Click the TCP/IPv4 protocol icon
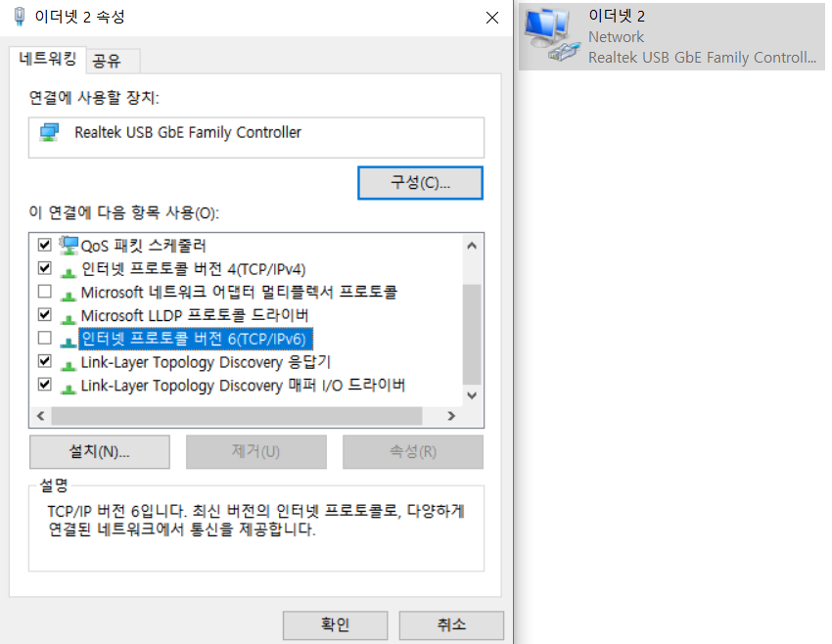The image size is (832, 644). (x=68, y=272)
